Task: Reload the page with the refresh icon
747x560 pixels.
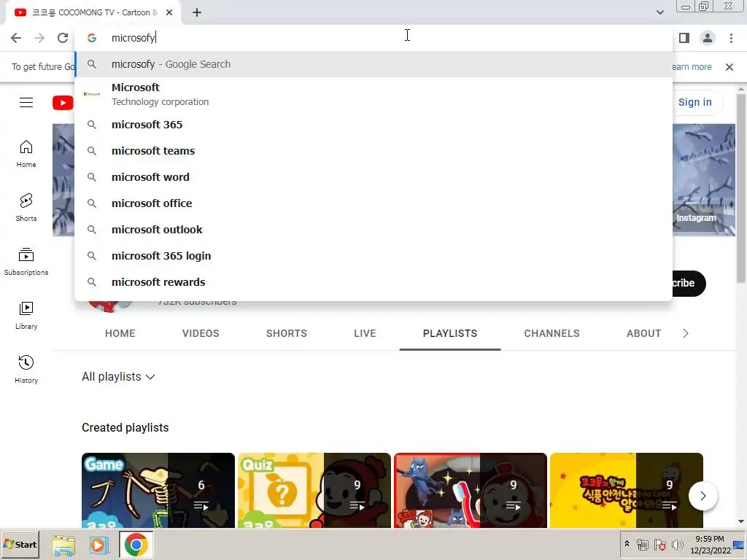Action: point(63,38)
